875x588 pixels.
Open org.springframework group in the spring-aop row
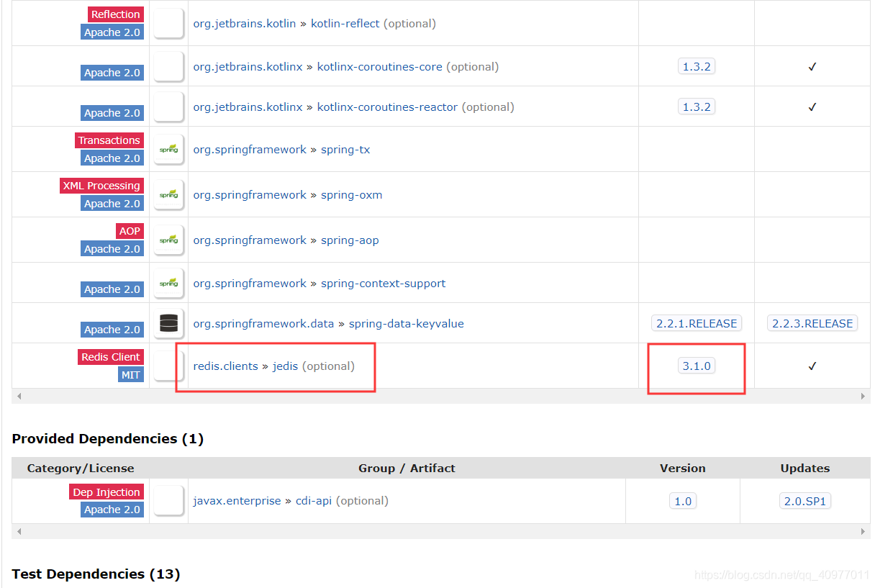[250, 240]
